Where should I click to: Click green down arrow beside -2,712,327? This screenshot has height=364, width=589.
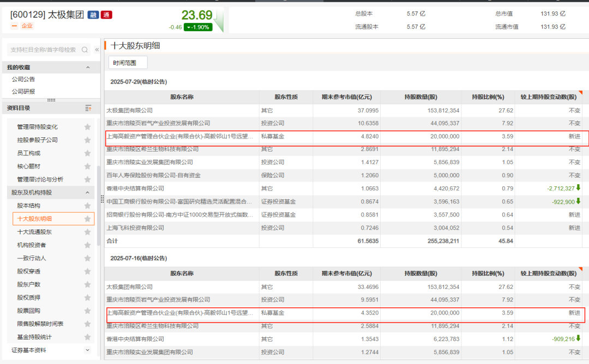(578, 188)
